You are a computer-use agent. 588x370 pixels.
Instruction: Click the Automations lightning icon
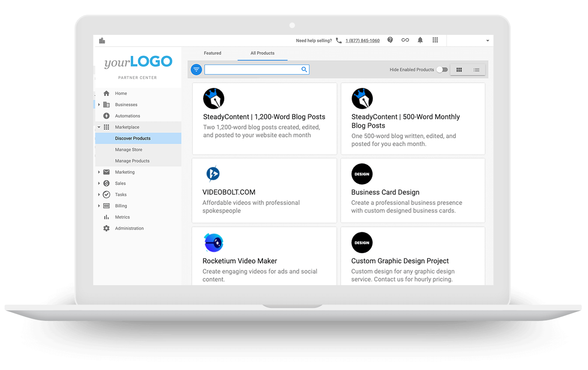(106, 116)
